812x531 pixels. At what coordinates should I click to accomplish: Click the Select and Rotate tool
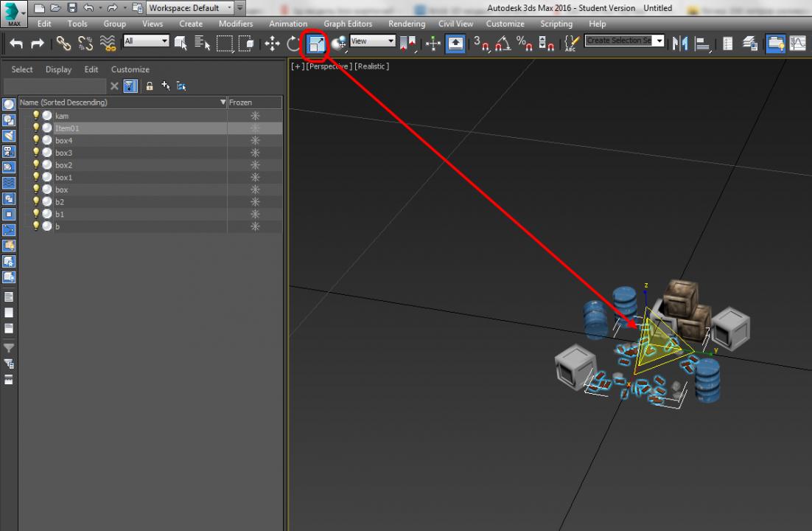(294, 44)
